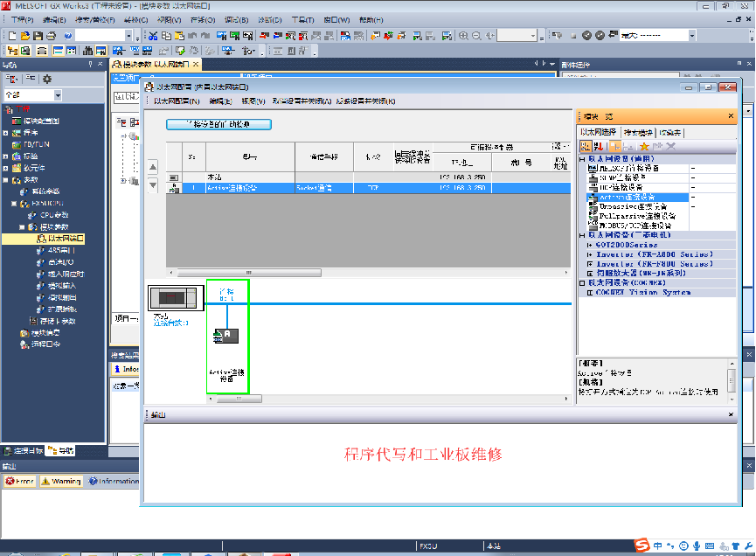756x556 pixels.
Task: Click the Cut scissors icon
Action: point(153,35)
